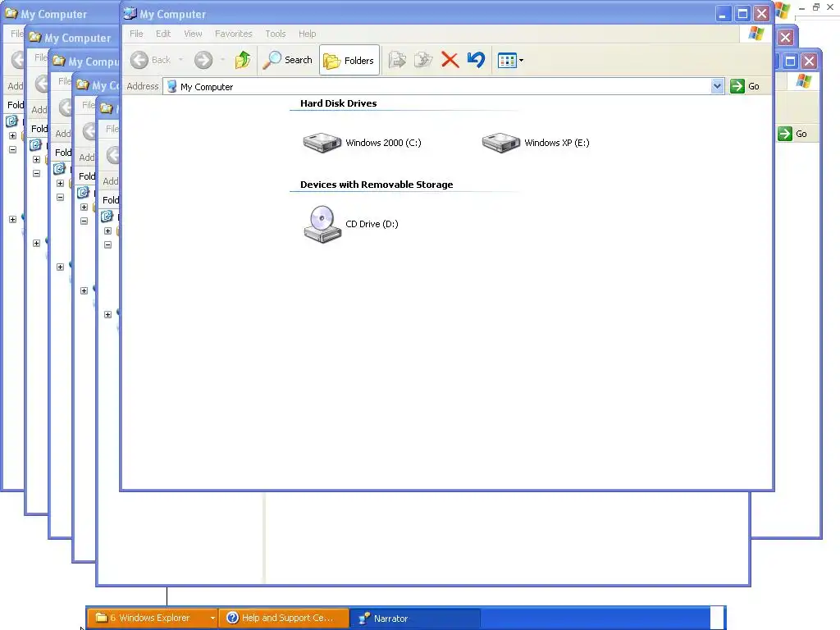
Task: Open the View menu
Action: tap(193, 34)
